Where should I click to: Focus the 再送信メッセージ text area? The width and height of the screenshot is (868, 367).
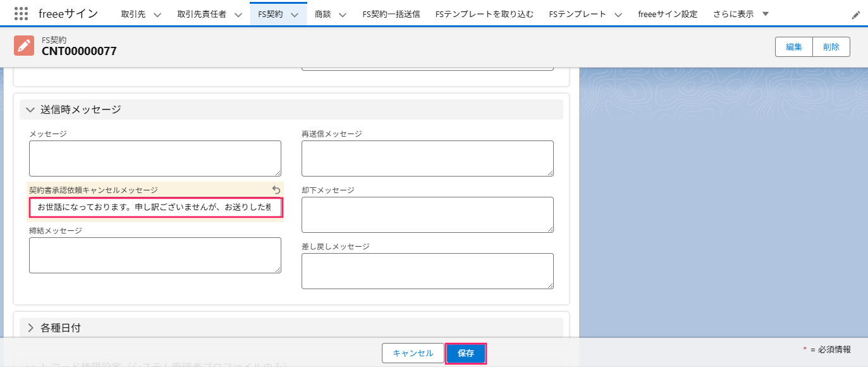click(x=427, y=158)
